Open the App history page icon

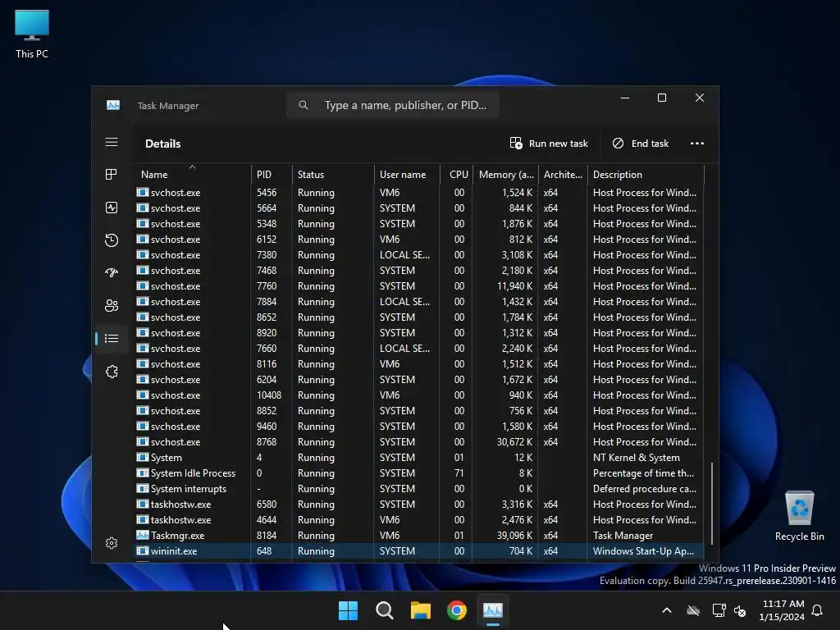[x=112, y=240]
